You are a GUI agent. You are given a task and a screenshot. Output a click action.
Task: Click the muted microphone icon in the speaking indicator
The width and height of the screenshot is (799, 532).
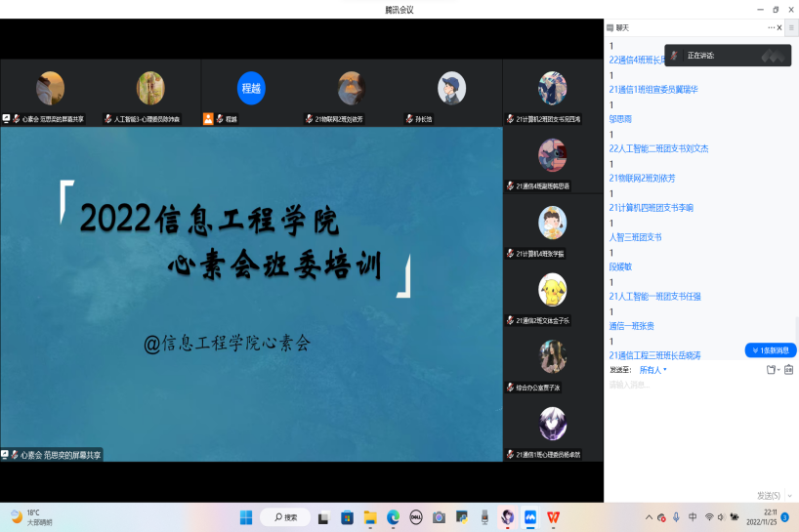[674, 56]
